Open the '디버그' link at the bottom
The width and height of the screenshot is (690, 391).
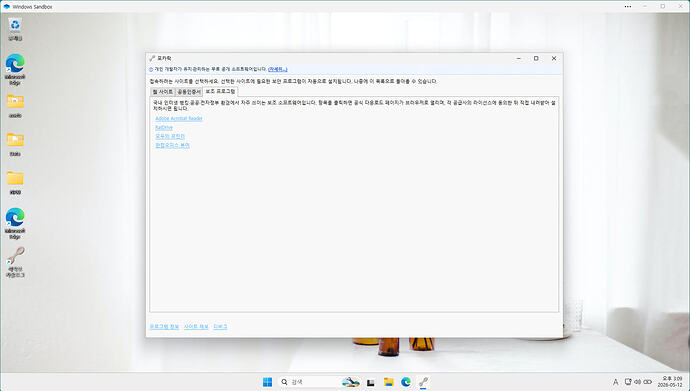pyautogui.click(x=220, y=327)
